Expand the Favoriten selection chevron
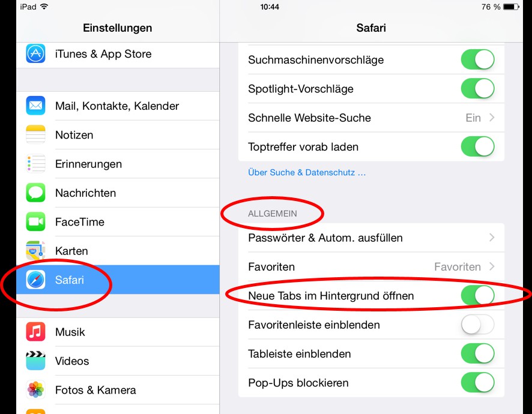Screen dimensions: 532x414 492,266
